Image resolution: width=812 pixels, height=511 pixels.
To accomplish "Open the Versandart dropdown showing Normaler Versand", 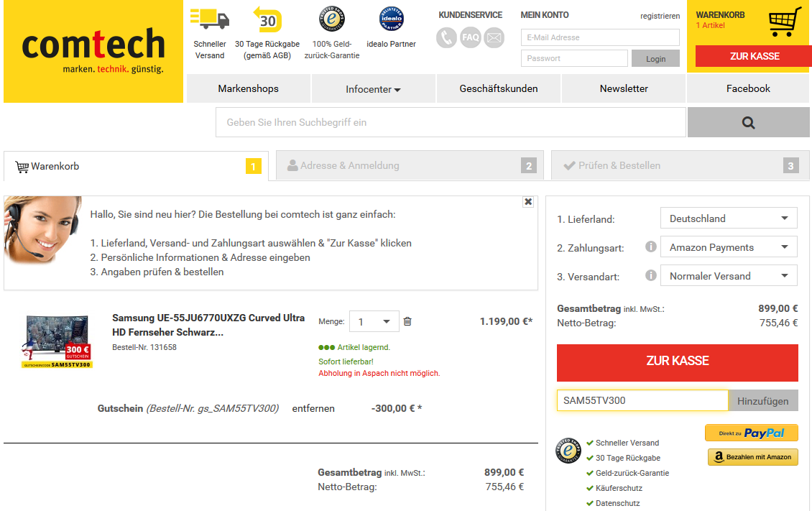I will tap(729, 276).
